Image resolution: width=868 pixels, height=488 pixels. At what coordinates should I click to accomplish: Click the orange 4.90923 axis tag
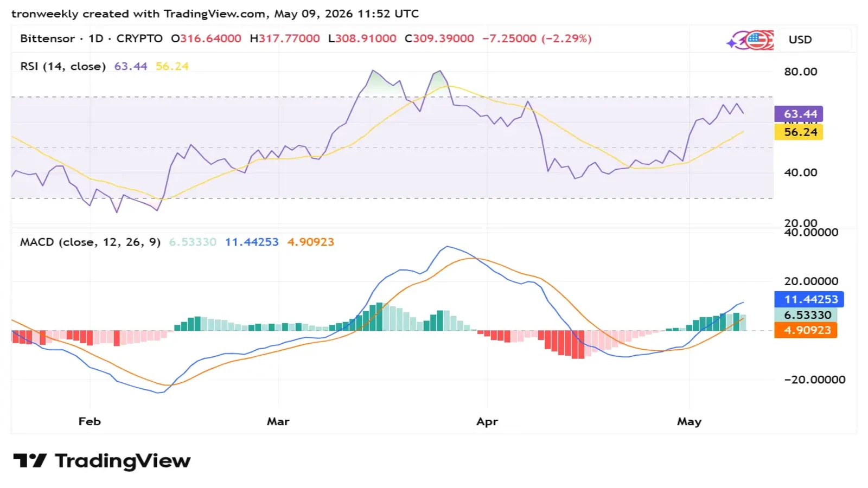(x=806, y=330)
